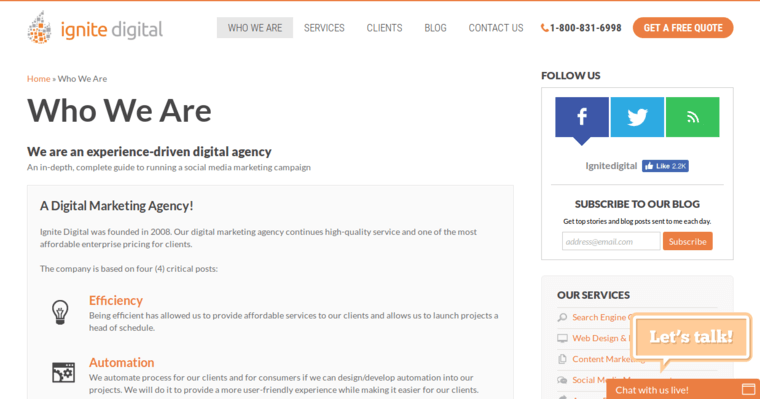Click the Search Engine magnifier icon
760x399 pixels.
562,317
